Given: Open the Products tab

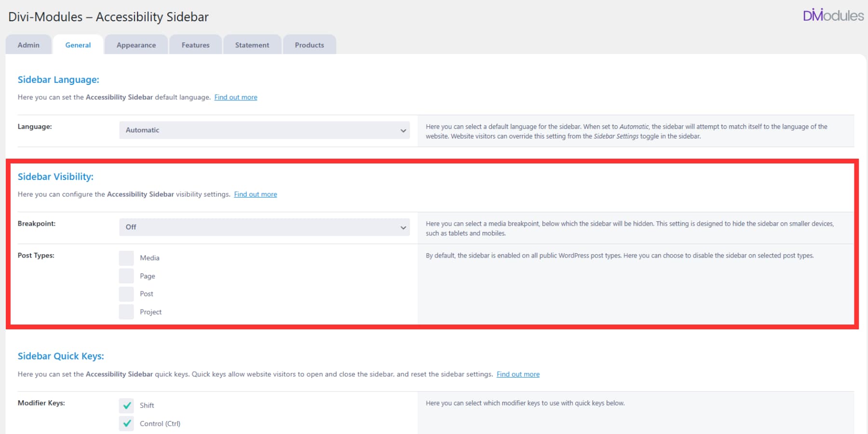Looking at the screenshot, I should point(309,44).
